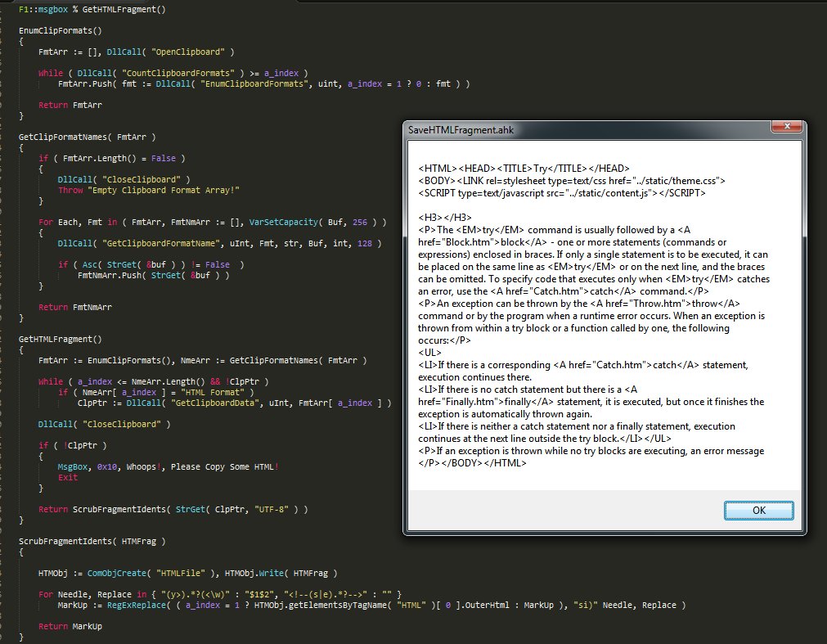Click the FmtNmArr.Push( StrGet( &buf ) ) line
This screenshot has height=644, width=827.
[154, 275]
